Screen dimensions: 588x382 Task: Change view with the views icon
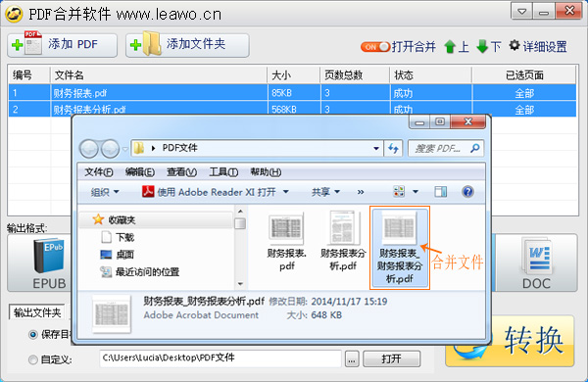[x=399, y=192]
